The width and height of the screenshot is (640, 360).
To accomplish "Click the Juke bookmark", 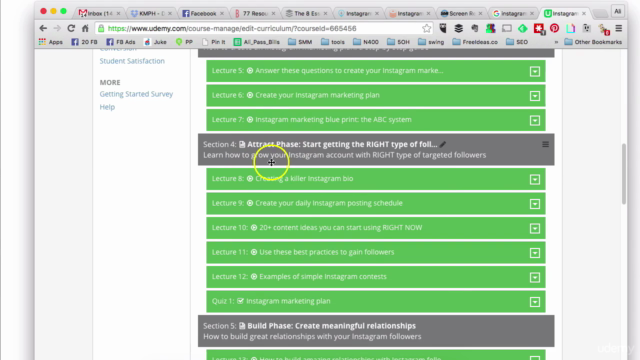I will click(156, 42).
